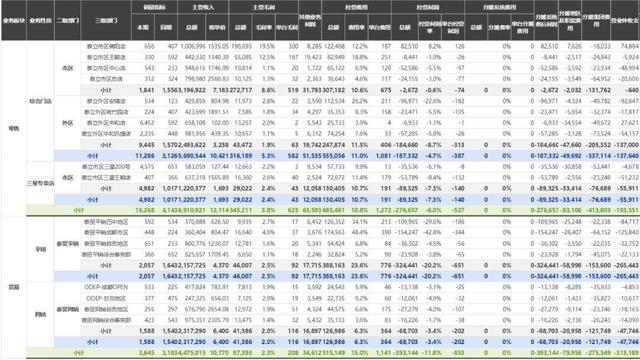Viewport: 640px width, 360px height.
Task: Select the cell showing 55,085
Action: point(243,58)
